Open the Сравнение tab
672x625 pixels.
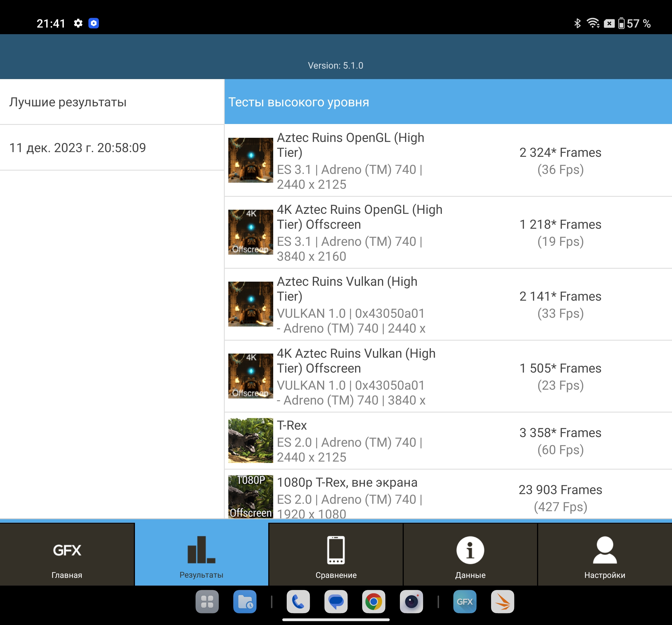click(x=336, y=554)
